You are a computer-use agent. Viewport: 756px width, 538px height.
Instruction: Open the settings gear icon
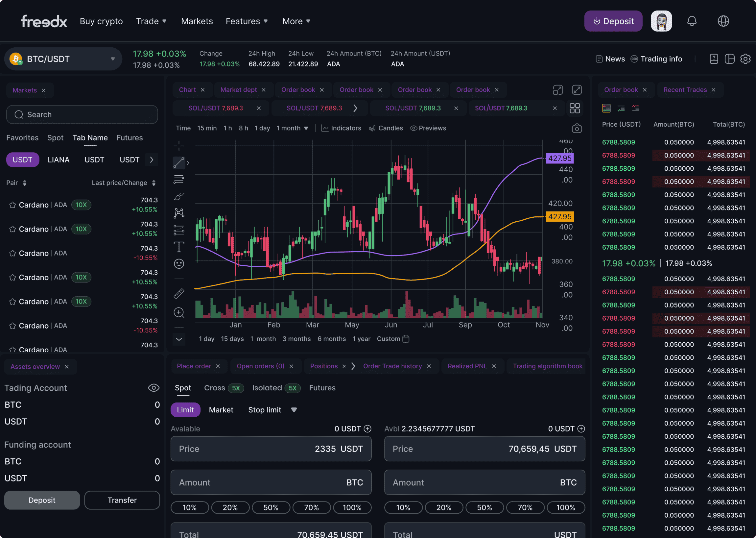(745, 59)
